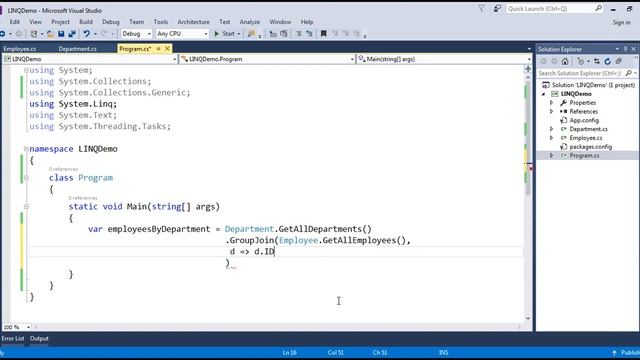Open the Architecture menu

pos(193,22)
